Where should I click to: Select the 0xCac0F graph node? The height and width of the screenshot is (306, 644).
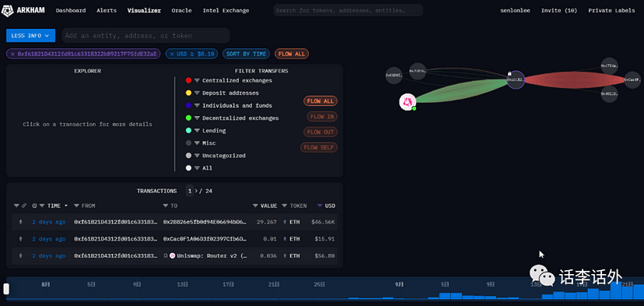(632, 79)
